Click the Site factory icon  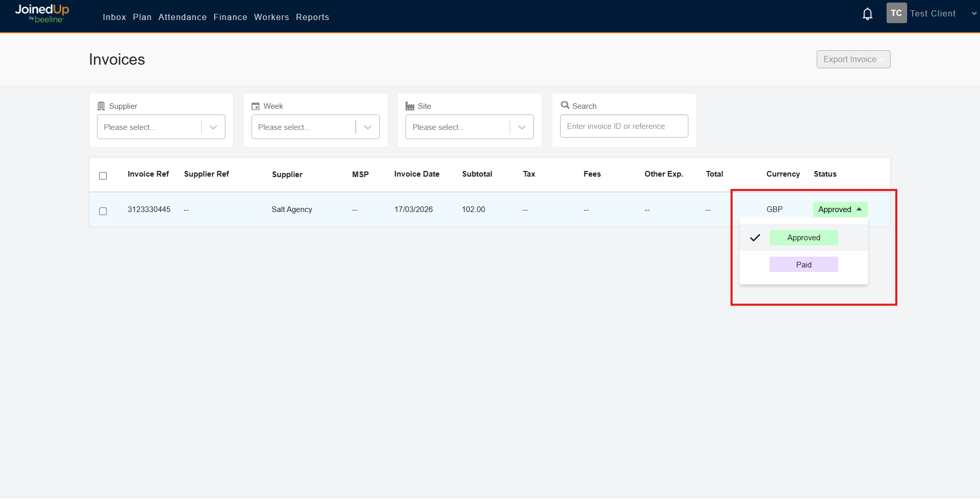coord(410,106)
